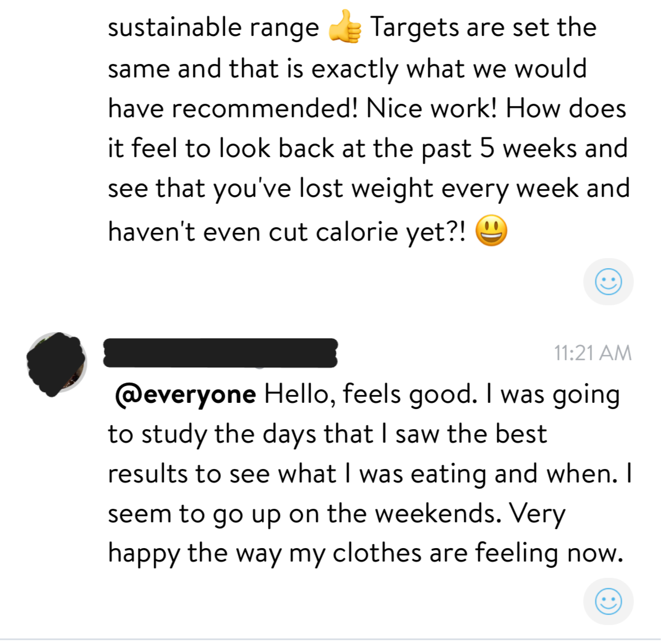Click the 11:21 AM timestamp
Screen dimensions: 661x644
tap(593, 353)
